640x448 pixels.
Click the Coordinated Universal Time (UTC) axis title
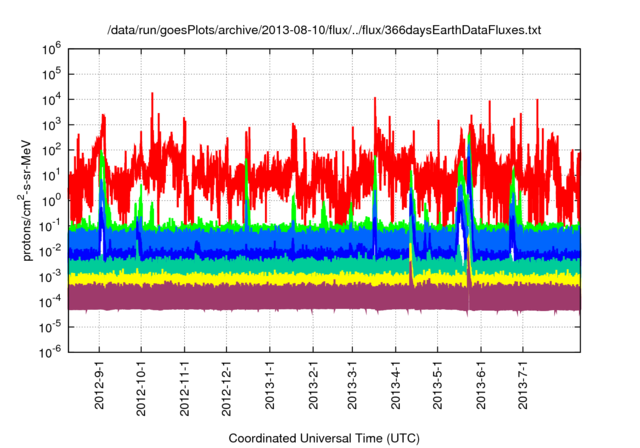pyautogui.click(x=324, y=439)
